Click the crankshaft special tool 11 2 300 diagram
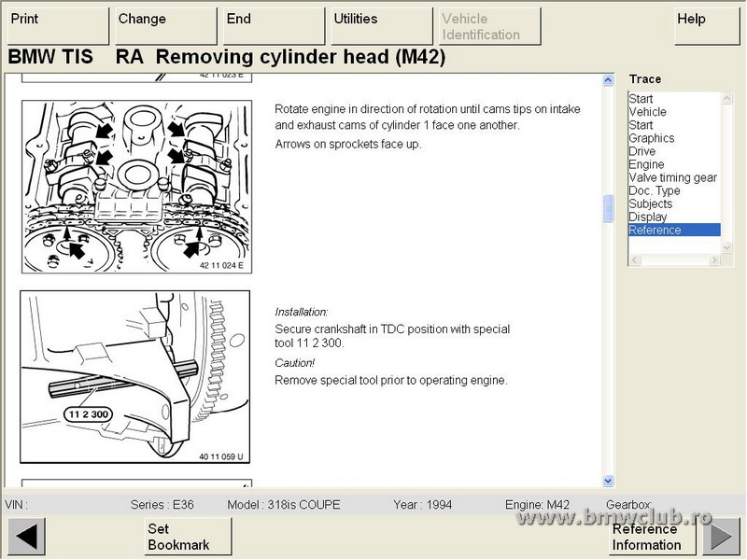Viewport: 747px width, 560px height. tap(135, 377)
